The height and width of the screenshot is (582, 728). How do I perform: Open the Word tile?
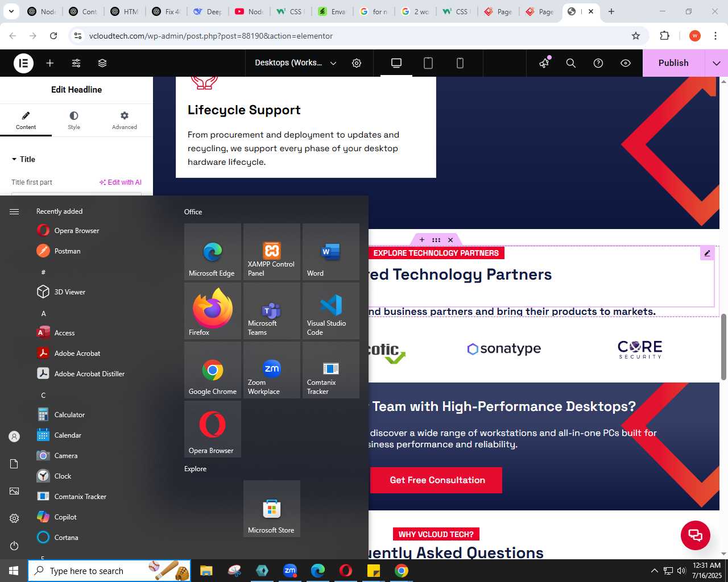331,252
